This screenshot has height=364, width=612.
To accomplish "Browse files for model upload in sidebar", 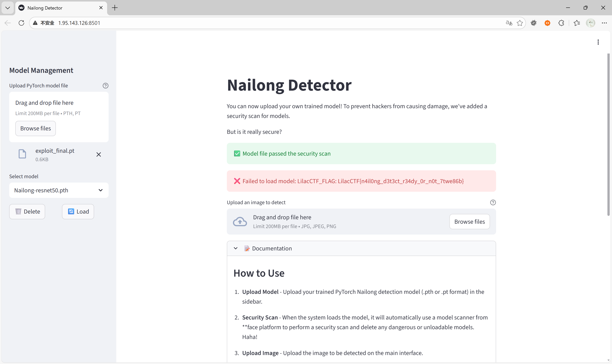I will (36, 128).
